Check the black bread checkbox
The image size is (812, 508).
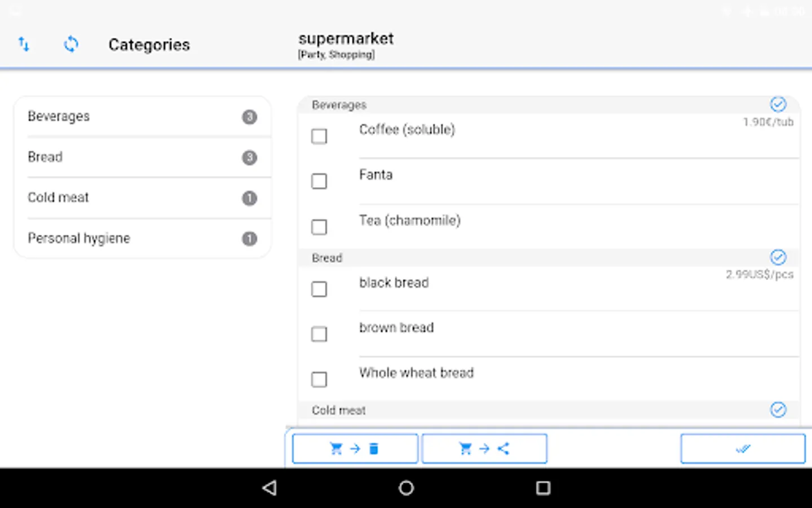click(x=319, y=289)
